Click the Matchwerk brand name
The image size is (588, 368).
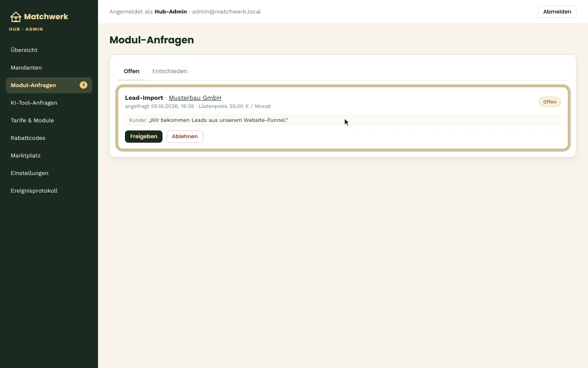46,17
